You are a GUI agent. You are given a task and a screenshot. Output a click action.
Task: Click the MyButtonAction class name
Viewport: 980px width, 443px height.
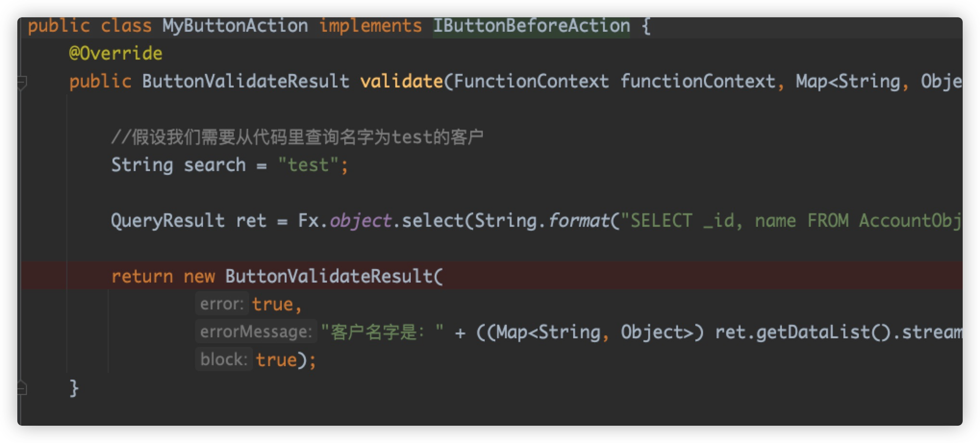pyautogui.click(x=235, y=26)
